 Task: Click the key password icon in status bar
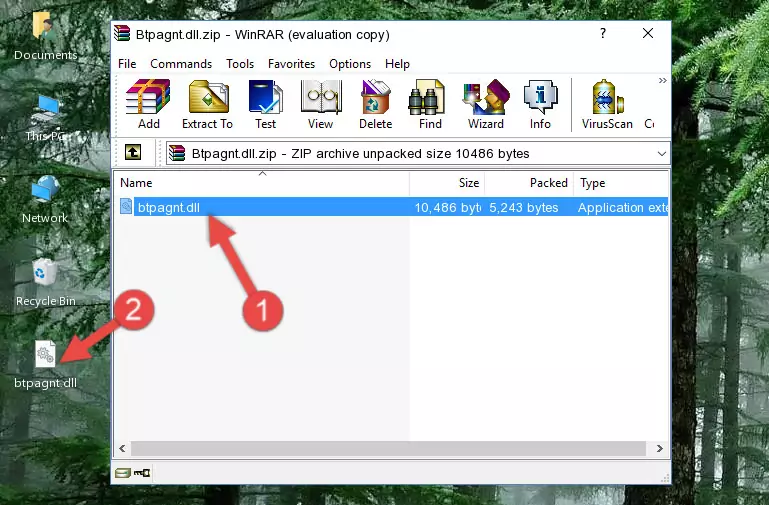pyautogui.click(x=142, y=473)
